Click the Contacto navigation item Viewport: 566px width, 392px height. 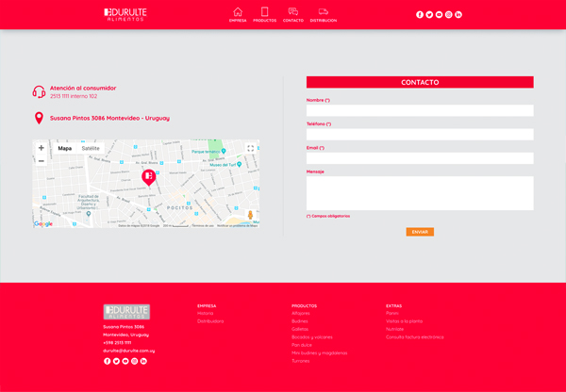click(293, 13)
